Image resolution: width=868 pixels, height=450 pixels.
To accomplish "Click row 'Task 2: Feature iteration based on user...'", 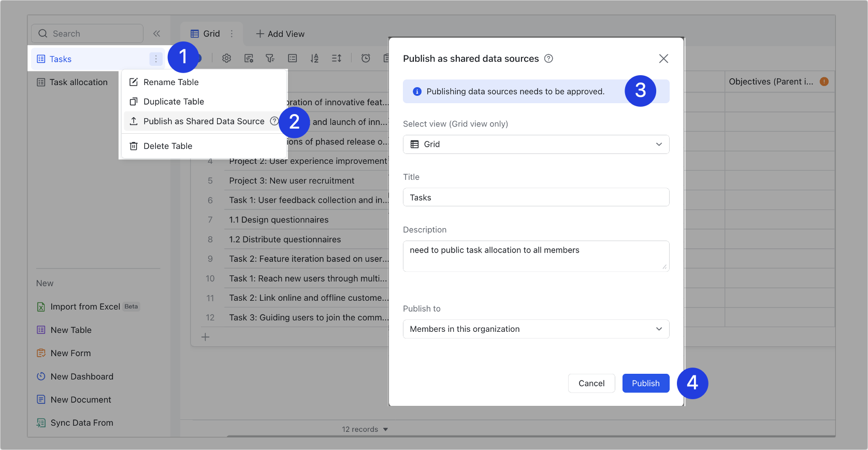I will pyautogui.click(x=308, y=259).
